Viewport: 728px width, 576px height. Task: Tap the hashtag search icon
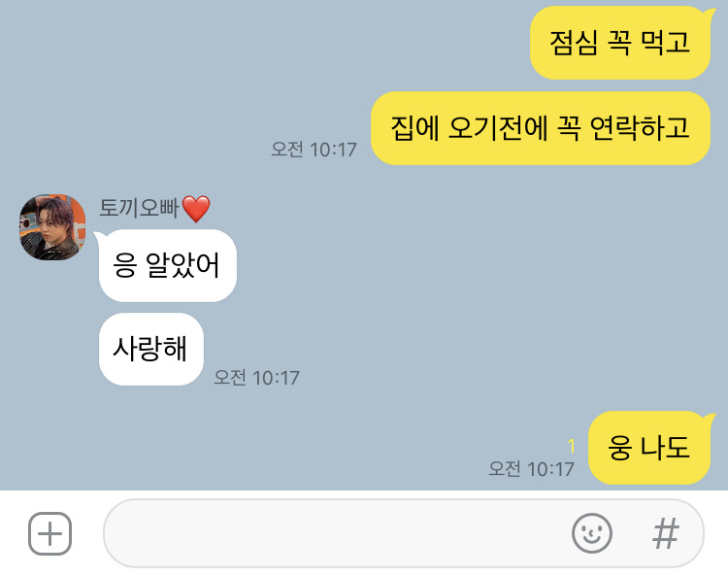point(665,533)
